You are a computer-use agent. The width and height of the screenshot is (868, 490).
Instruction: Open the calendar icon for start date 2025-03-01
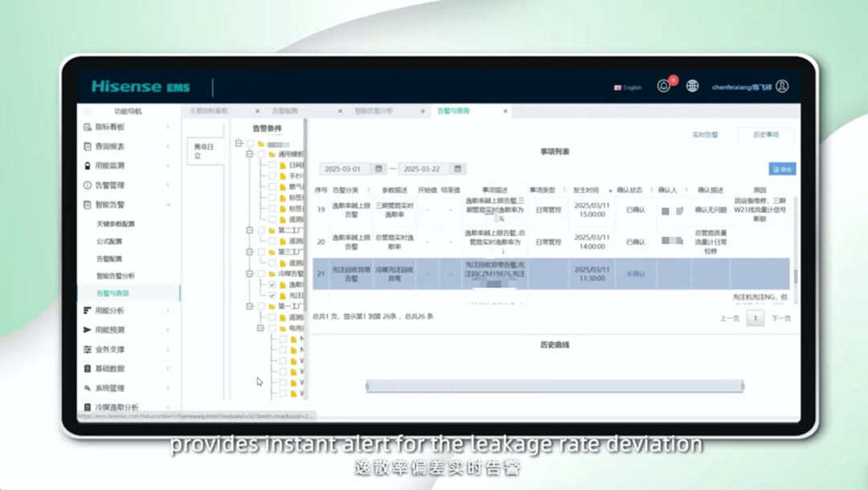[x=379, y=169]
